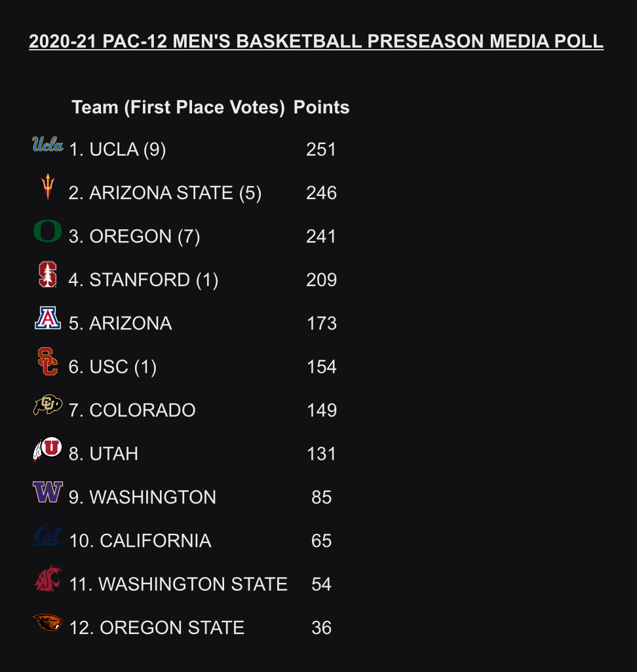Screen dimensions: 637x672
Task: Click the Arizona block A logo
Action: coord(48,318)
